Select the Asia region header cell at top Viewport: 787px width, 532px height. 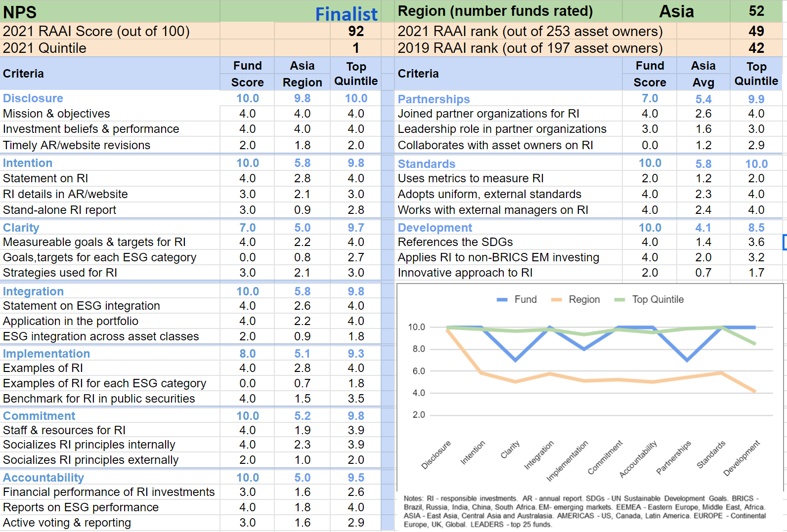[676, 11]
